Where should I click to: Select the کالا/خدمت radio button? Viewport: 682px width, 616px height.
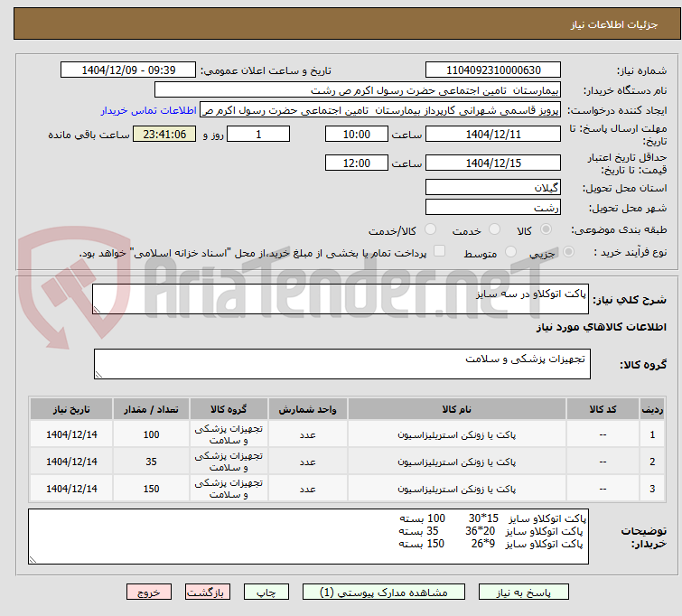[x=430, y=229]
